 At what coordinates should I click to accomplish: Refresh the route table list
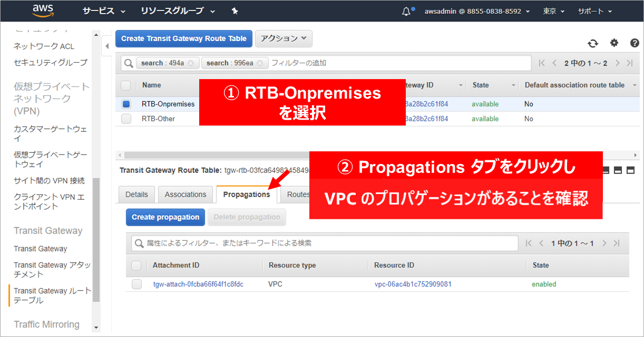[x=593, y=43]
